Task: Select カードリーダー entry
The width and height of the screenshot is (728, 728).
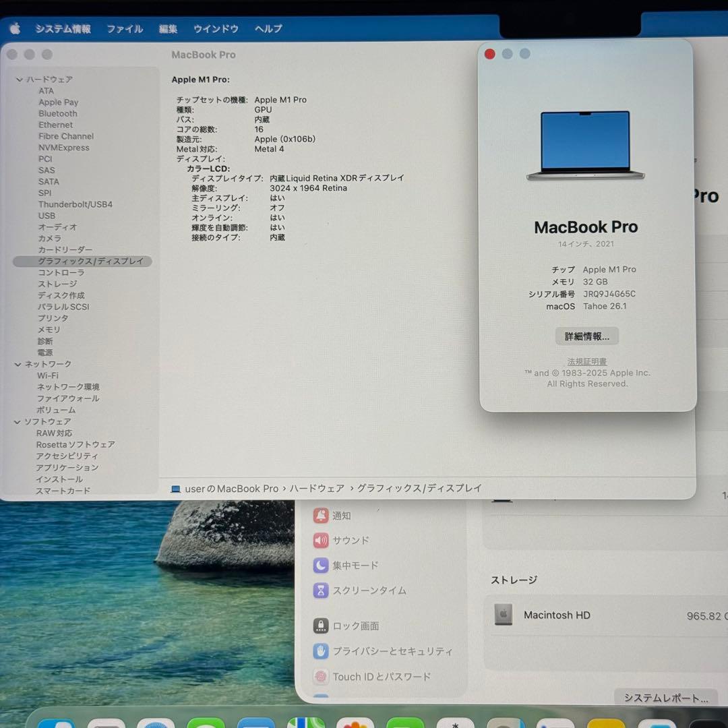Action: [65, 250]
